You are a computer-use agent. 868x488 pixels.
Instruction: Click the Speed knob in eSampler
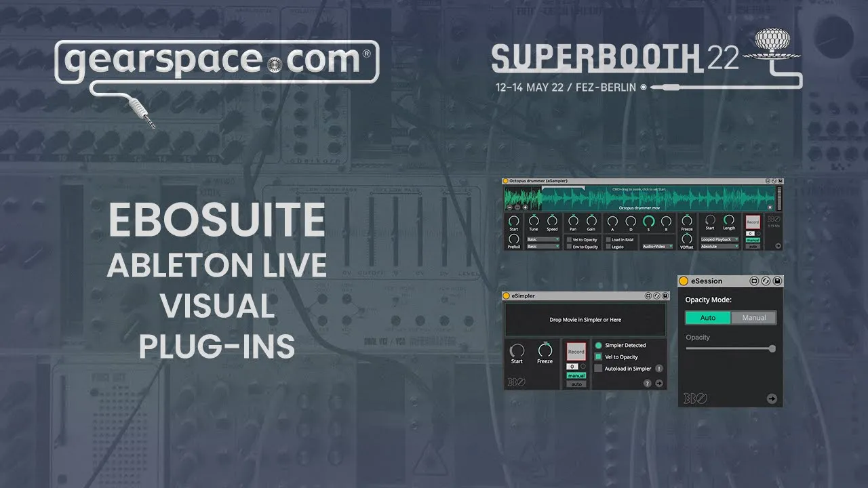click(552, 220)
